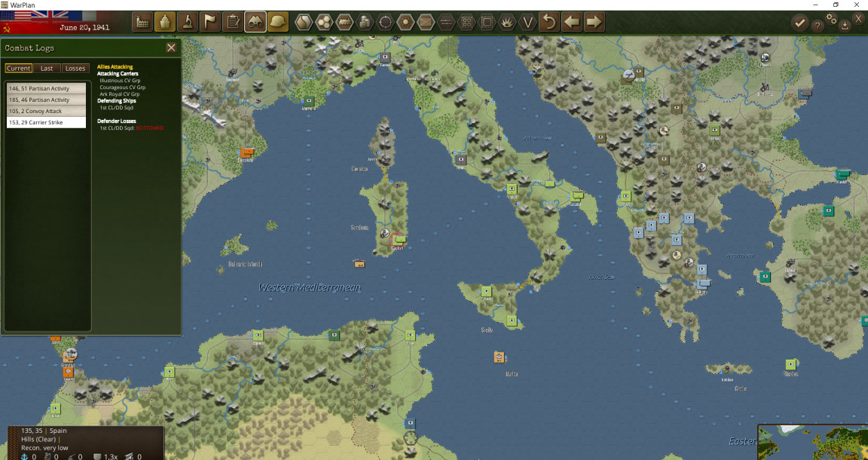This screenshot has height=460, width=868.
Task: Click the V victory hex icon
Action: pos(528,22)
